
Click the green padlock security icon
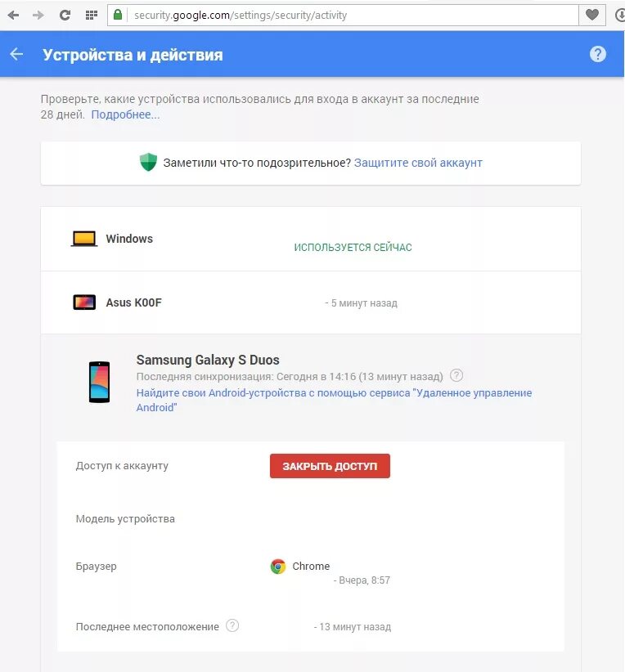coord(118,15)
